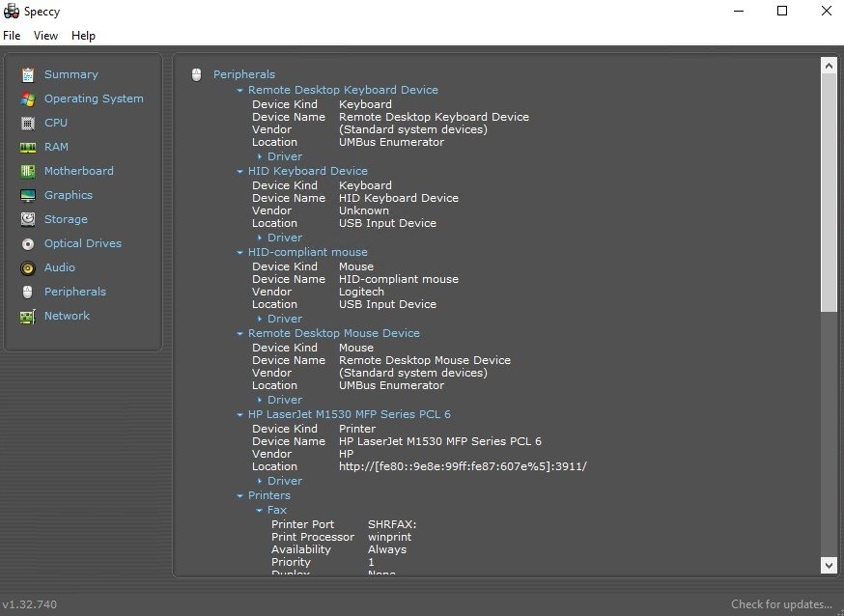Click the scrollbar up arrow
This screenshot has height=616, width=844.
click(x=829, y=66)
